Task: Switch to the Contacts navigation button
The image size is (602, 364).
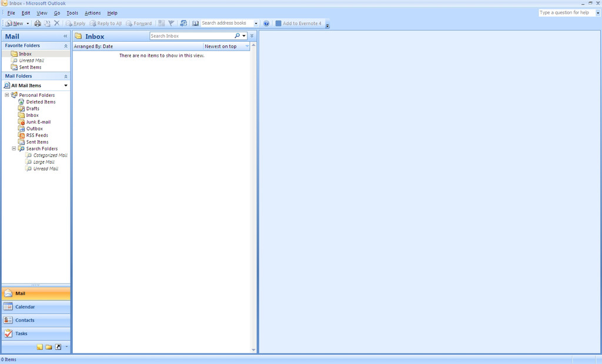Action: [x=36, y=321]
